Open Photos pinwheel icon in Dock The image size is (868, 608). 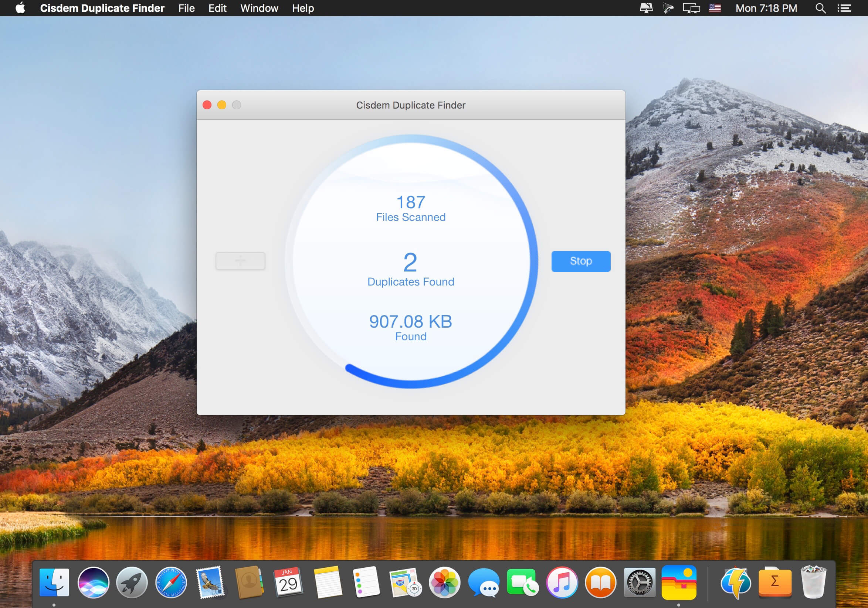pos(445,583)
